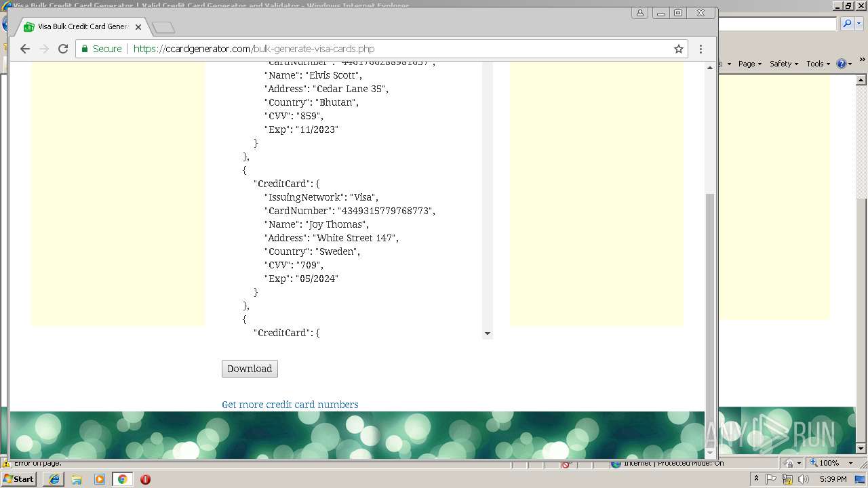Select address Cedar Lane 35
Screen dimensions: 868x488
[x=351, y=89]
